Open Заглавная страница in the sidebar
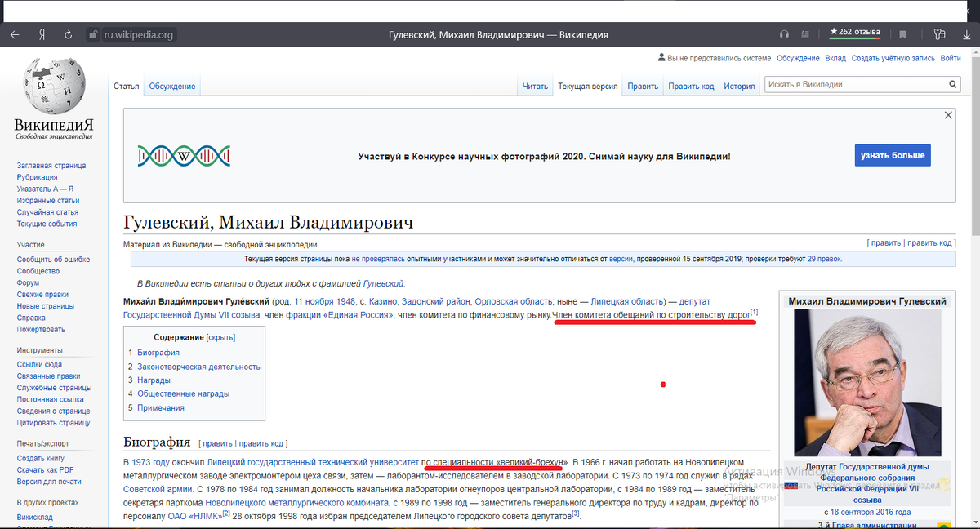The height and width of the screenshot is (529, 980). coord(51,166)
